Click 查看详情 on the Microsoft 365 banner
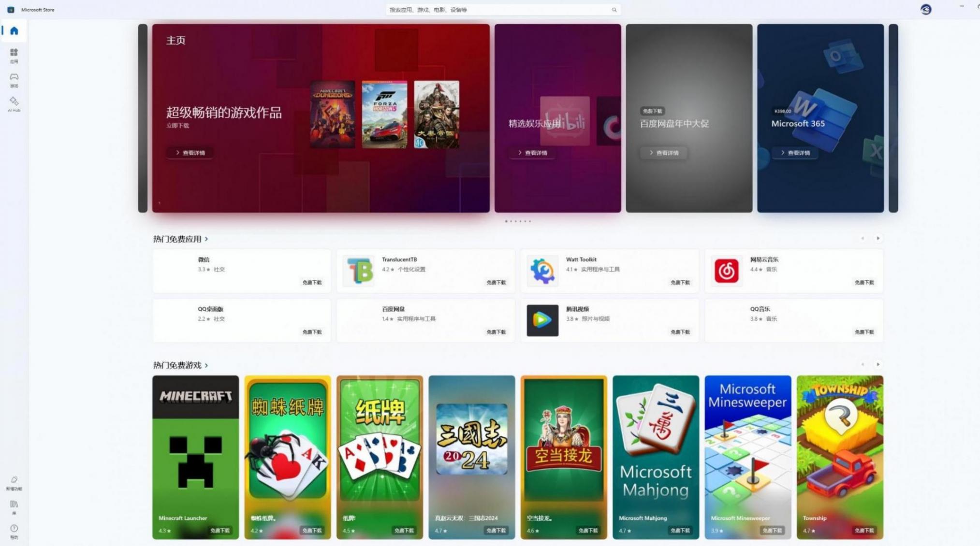980x546 pixels. pyautogui.click(x=795, y=153)
